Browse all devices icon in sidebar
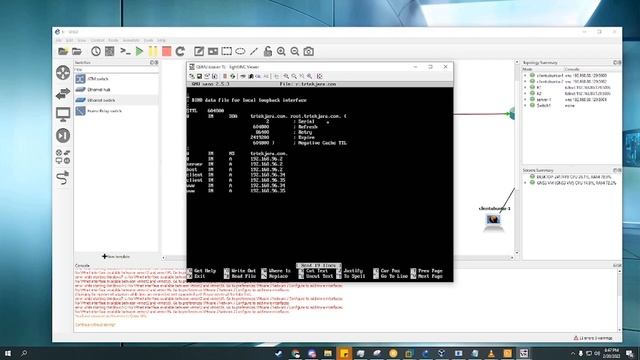640x360 pixels. point(63,157)
